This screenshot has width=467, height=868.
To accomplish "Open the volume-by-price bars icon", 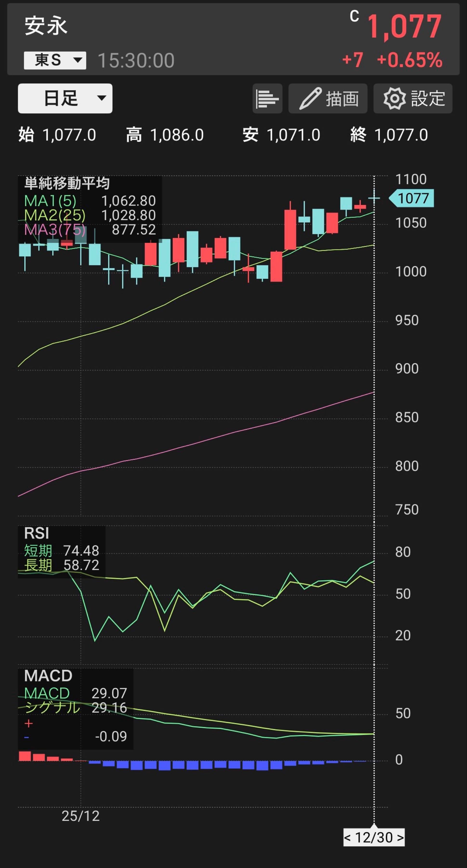I will 267,98.
